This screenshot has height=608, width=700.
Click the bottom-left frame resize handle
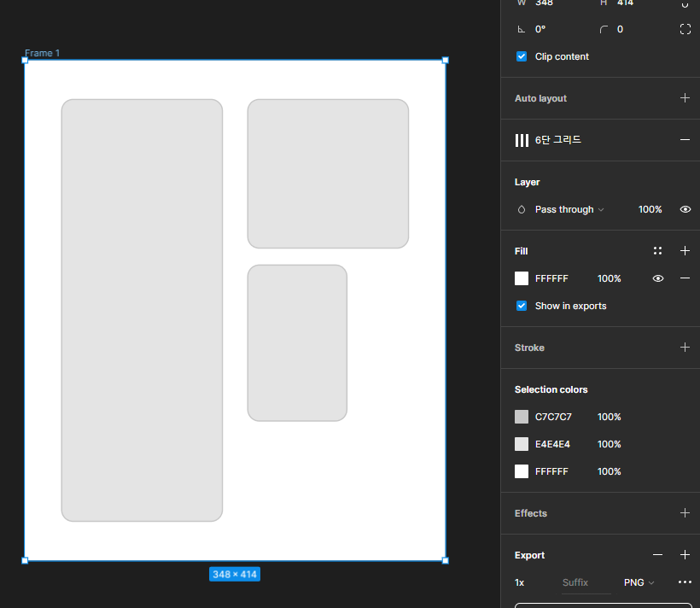point(25,560)
